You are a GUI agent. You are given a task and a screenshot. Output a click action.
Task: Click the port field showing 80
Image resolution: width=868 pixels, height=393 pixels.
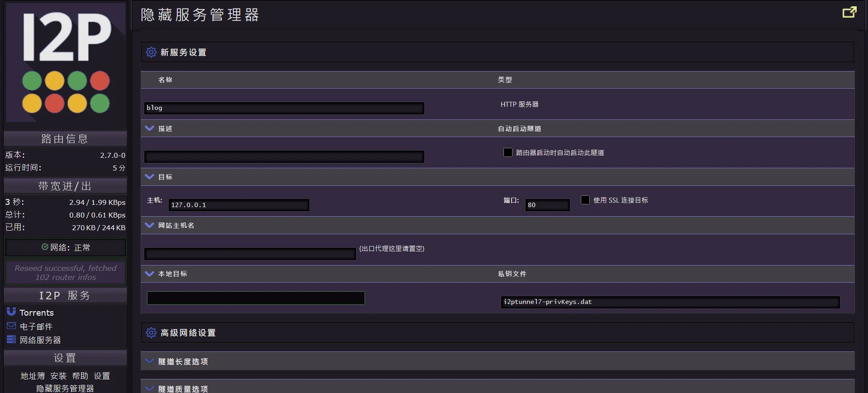pos(547,205)
